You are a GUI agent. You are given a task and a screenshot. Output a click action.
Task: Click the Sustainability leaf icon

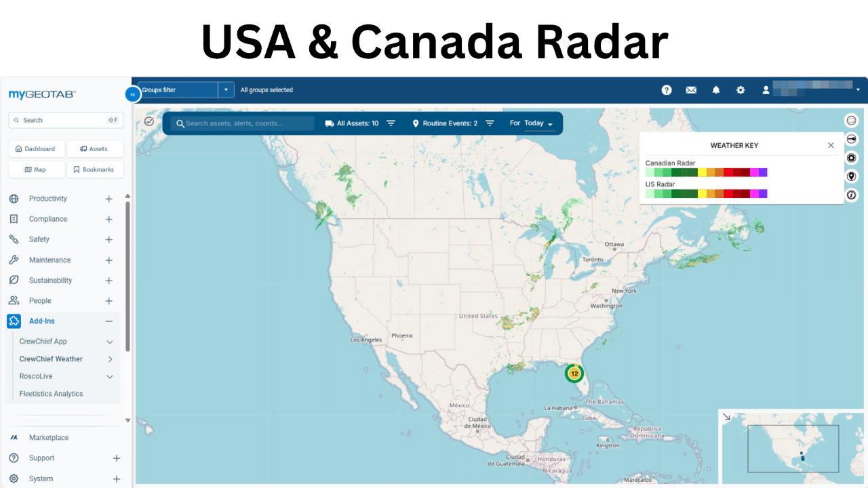(14, 280)
